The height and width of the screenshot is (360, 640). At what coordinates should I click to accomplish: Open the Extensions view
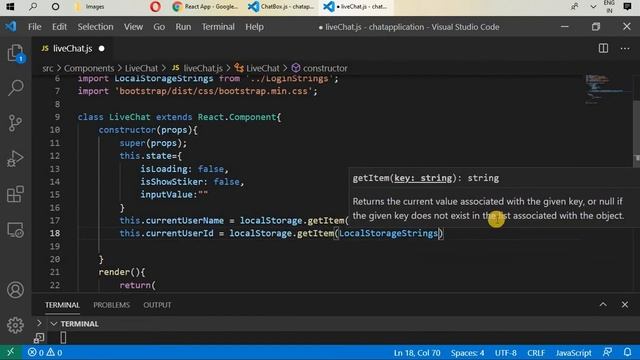(16, 194)
